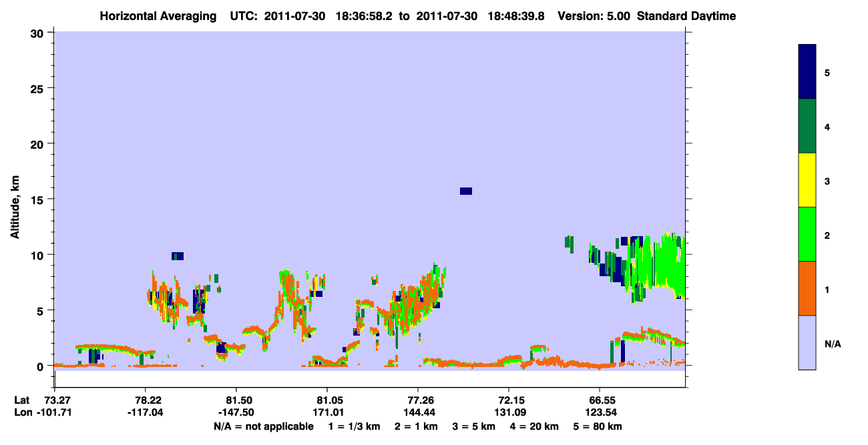Click the 'N/A = not applicable' legend text
Viewport: 868px width, 445px height.
tap(263, 426)
